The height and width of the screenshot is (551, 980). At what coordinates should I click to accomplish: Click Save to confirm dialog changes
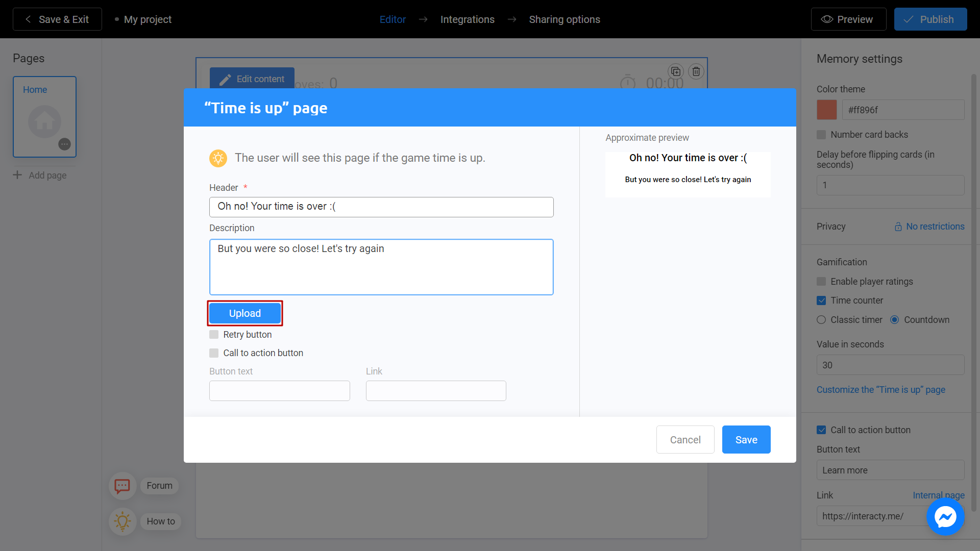[746, 439]
